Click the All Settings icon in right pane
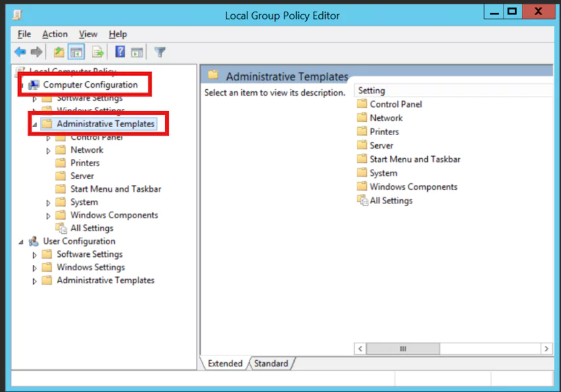Screen dimensions: 561x392 [x=362, y=200]
